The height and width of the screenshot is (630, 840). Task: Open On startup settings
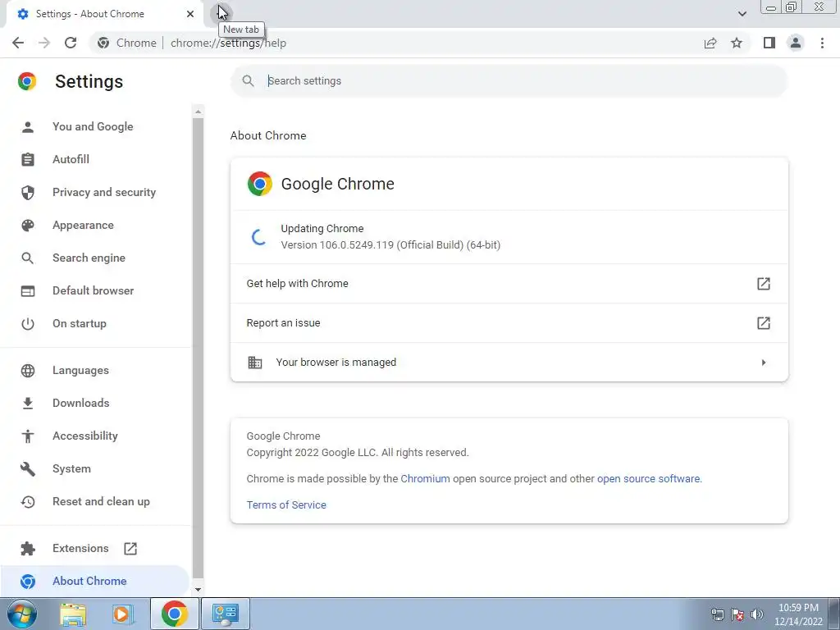tap(80, 323)
